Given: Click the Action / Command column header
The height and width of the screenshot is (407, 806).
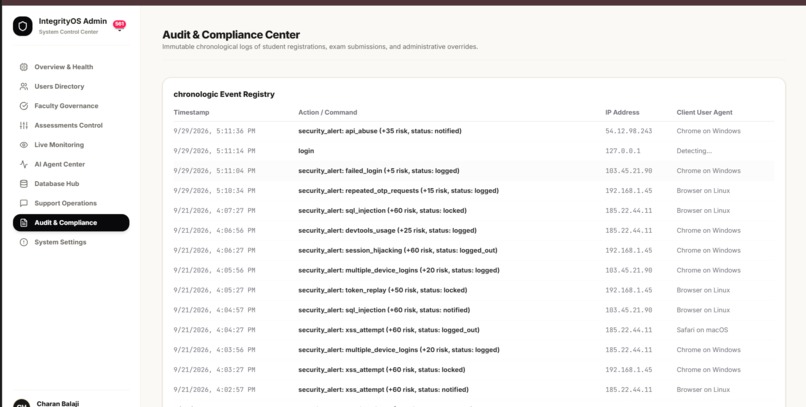Looking at the screenshot, I should (327, 112).
